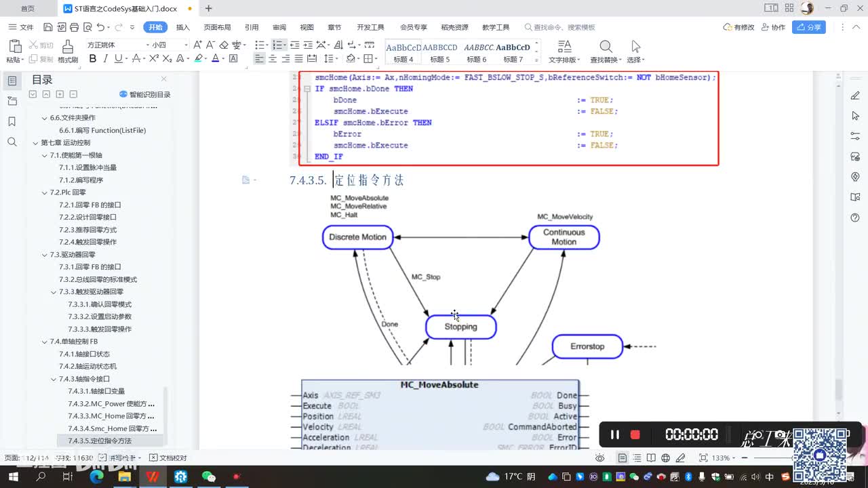The width and height of the screenshot is (868, 488).
Task: Switch to eye protection mode in status bar
Action: (x=599, y=458)
